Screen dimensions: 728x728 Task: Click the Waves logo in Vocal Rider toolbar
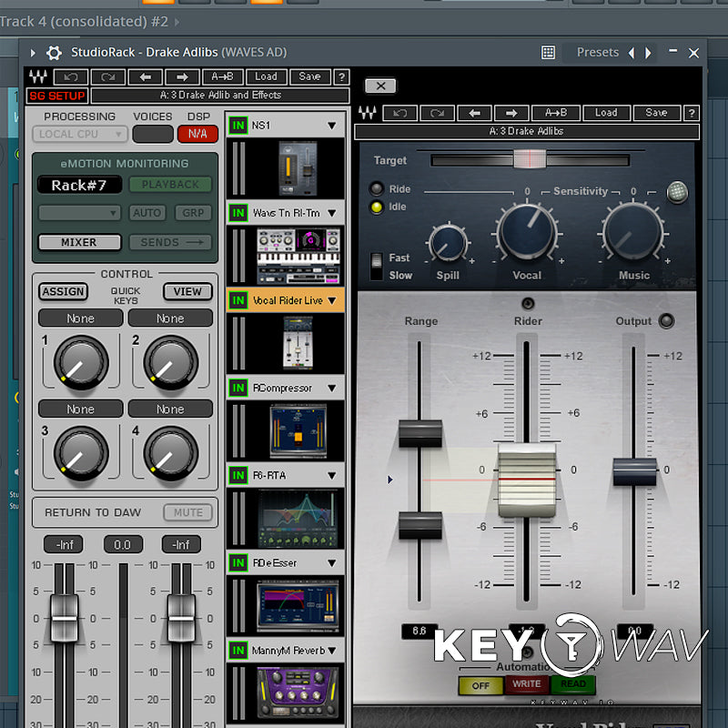coord(368,113)
